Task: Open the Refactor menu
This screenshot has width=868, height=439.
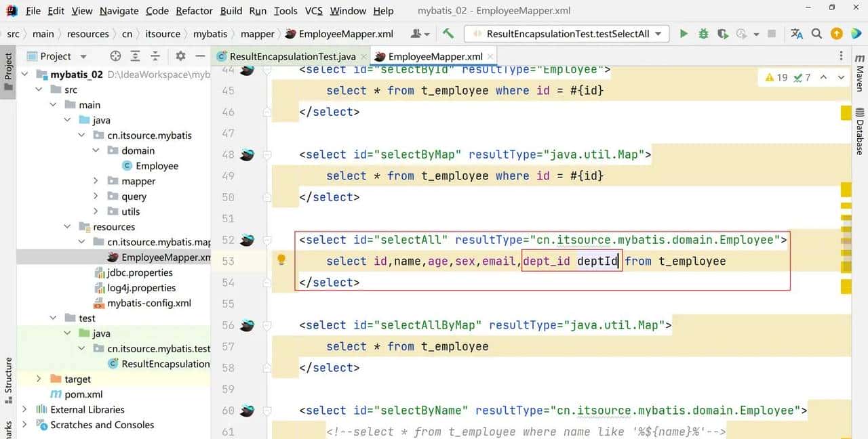Action: [x=194, y=11]
